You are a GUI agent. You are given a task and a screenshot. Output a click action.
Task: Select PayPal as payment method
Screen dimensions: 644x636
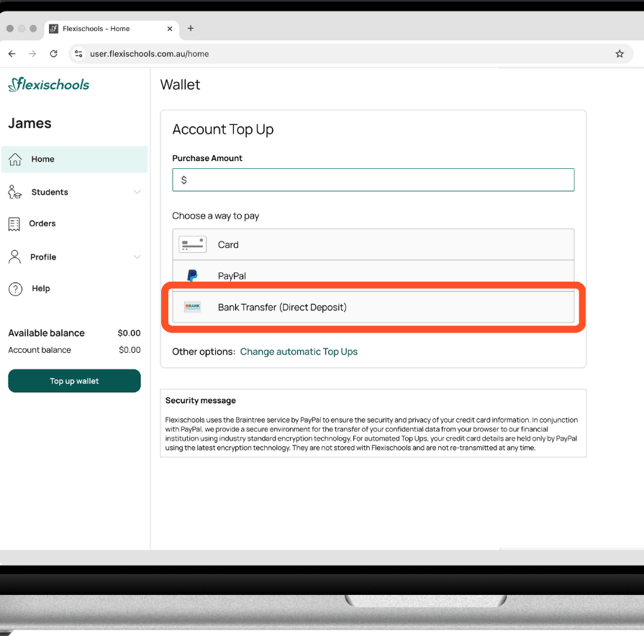point(373,275)
